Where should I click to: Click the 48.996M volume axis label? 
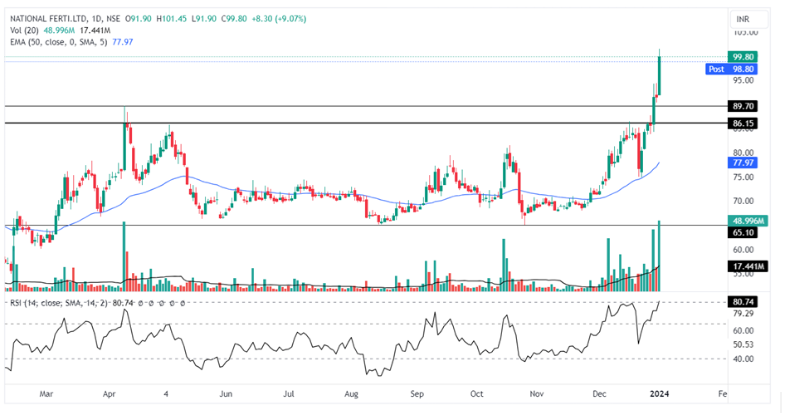pos(747,220)
